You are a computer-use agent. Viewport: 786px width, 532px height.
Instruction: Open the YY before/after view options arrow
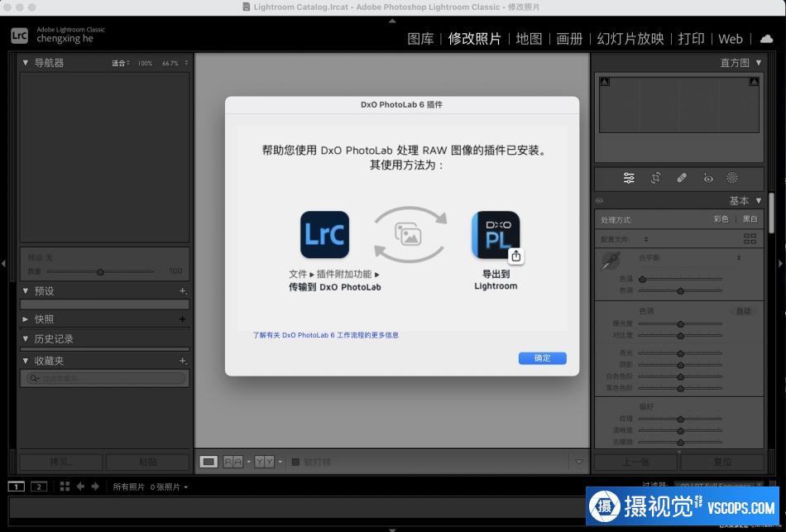[x=280, y=462]
